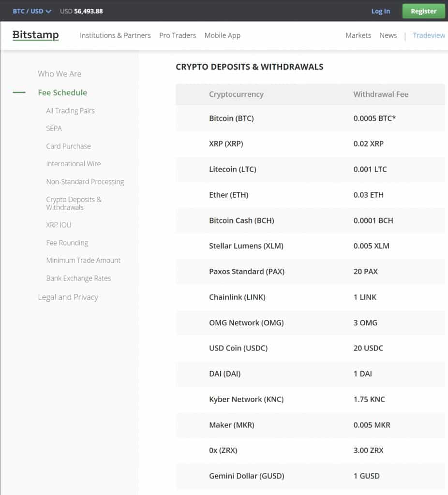Screen dimensions: 448x495
Task: Open International Wire fees
Action: (74, 164)
